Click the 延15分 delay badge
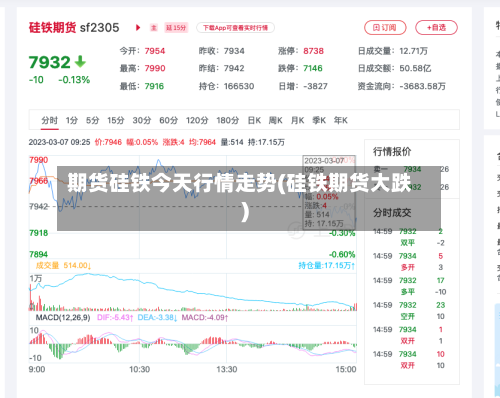Viewport: 500px width, 398px height. pyautogui.click(x=176, y=28)
